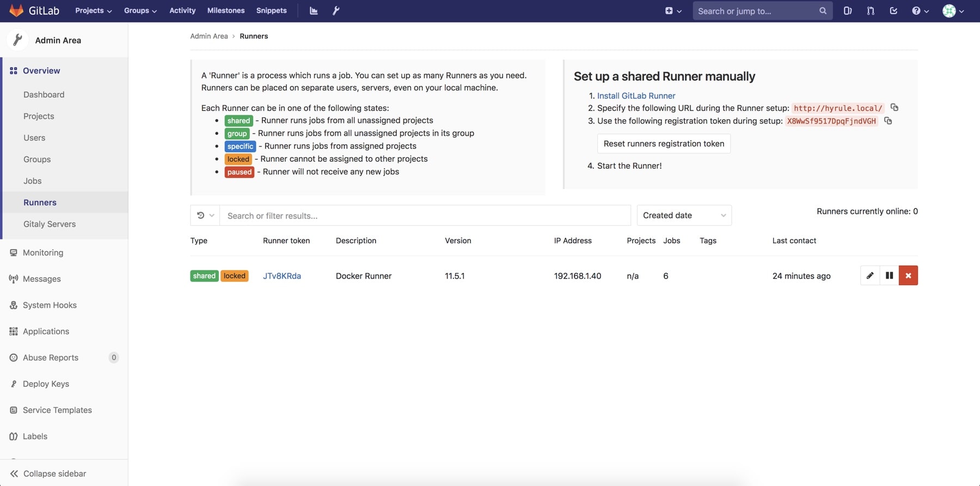
Task: Expand the Projects menu in navbar
Action: coord(93,11)
